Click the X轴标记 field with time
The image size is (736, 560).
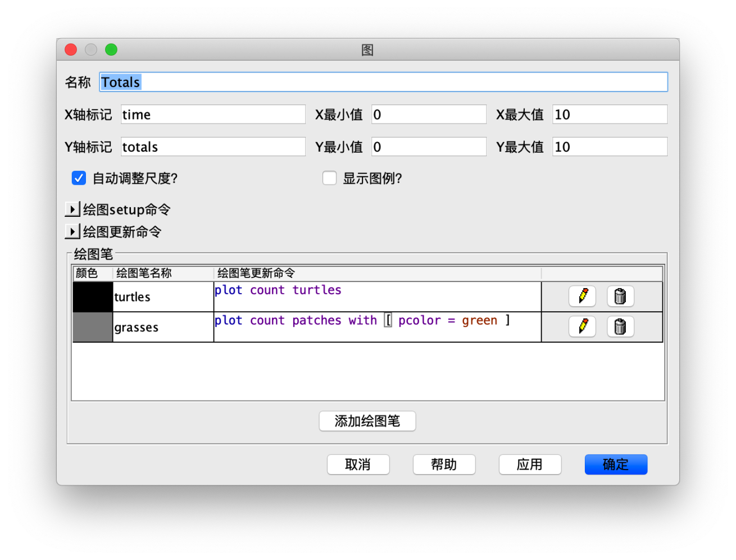click(213, 115)
